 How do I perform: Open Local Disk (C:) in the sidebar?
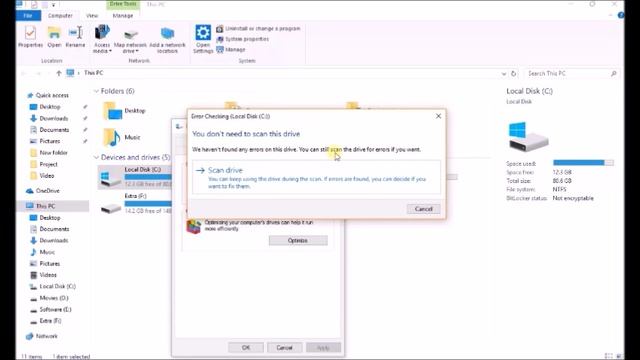pyautogui.click(x=53, y=287)
